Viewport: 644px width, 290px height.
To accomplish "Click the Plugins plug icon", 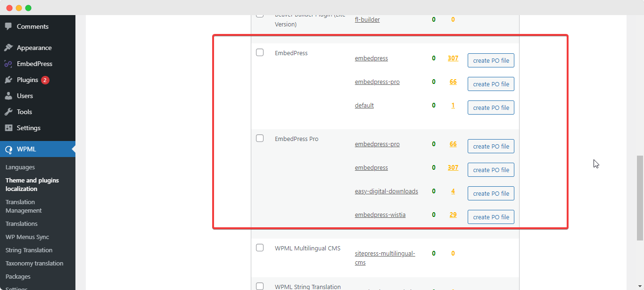I will click(x=8, y=80).
